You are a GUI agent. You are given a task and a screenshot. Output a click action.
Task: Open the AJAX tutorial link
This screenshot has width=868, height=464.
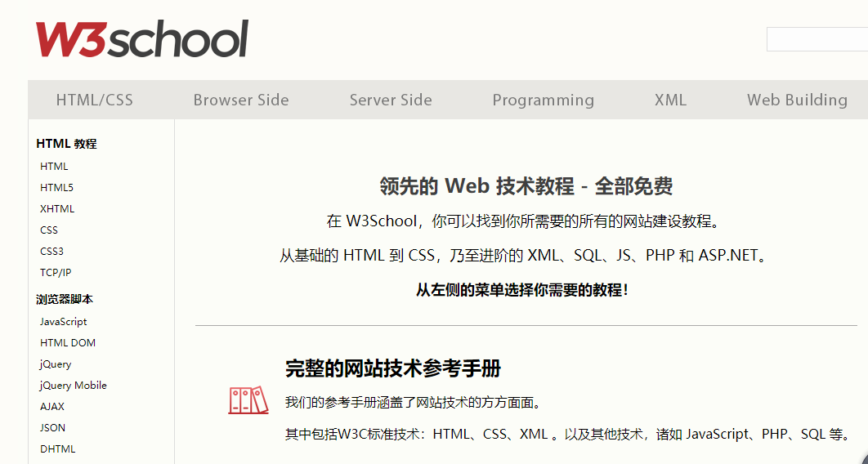coord(52,407)
